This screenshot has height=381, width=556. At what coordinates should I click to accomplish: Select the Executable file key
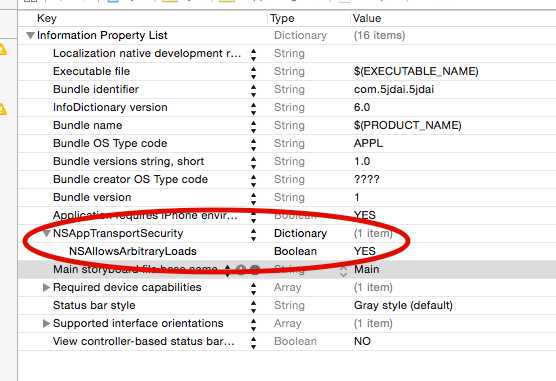pyautogui.click(x=91, y=71)
